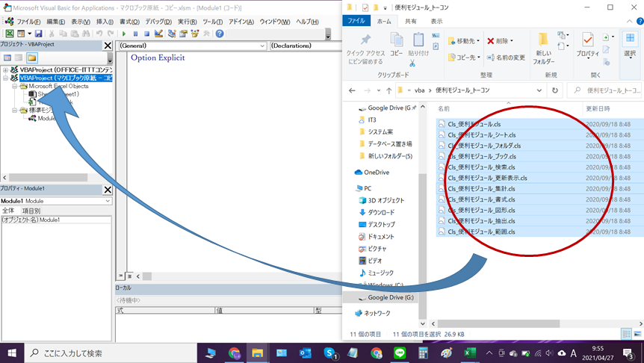
Task: Click the コピー button in Explorer ribbon
Action: (397, 44)
